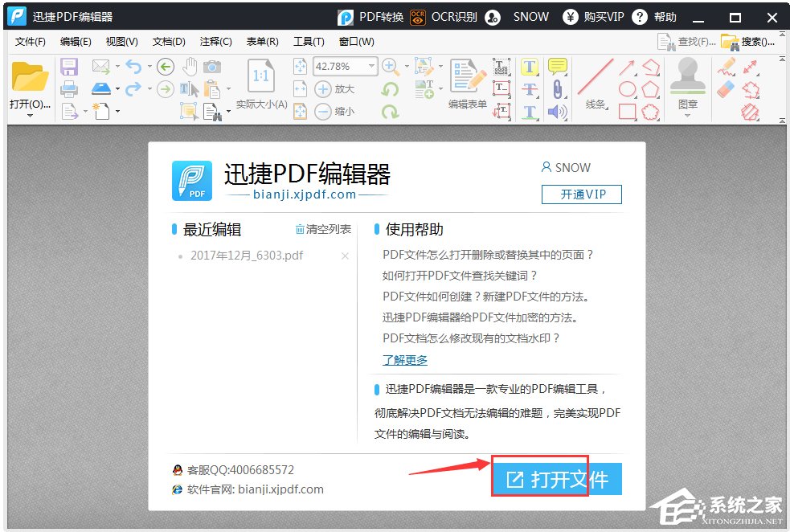
Task: Click the Actual Size 1:1 page icon
Action: pyautogui.click(x=261, y=76)
